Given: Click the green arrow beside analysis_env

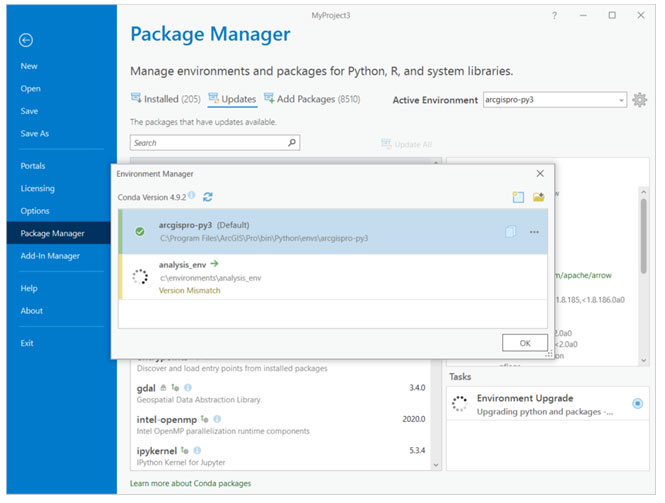Looking at the screenshot, I should (215, 264).
